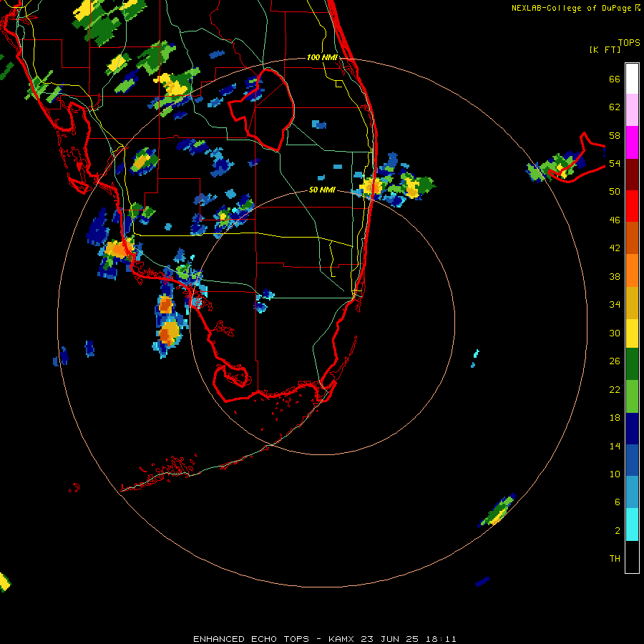Click the 18:11 timestamp

(x=441, y=639)
